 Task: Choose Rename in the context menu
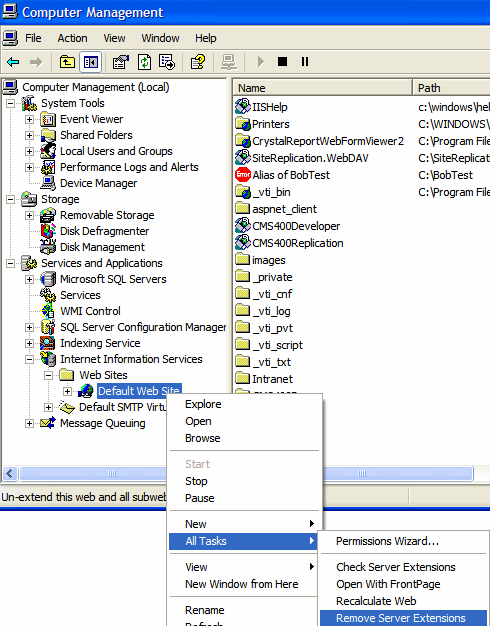244,610
